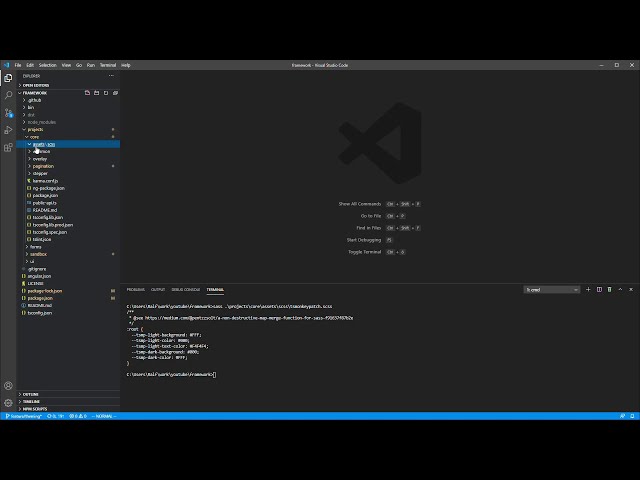Open the File menu

18,65
